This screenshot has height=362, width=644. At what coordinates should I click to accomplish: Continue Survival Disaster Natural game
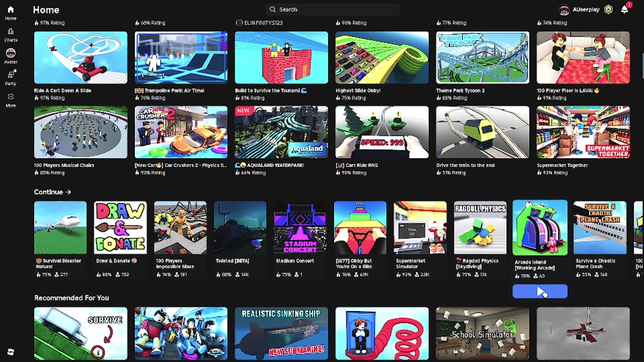(x=60, y=228)
